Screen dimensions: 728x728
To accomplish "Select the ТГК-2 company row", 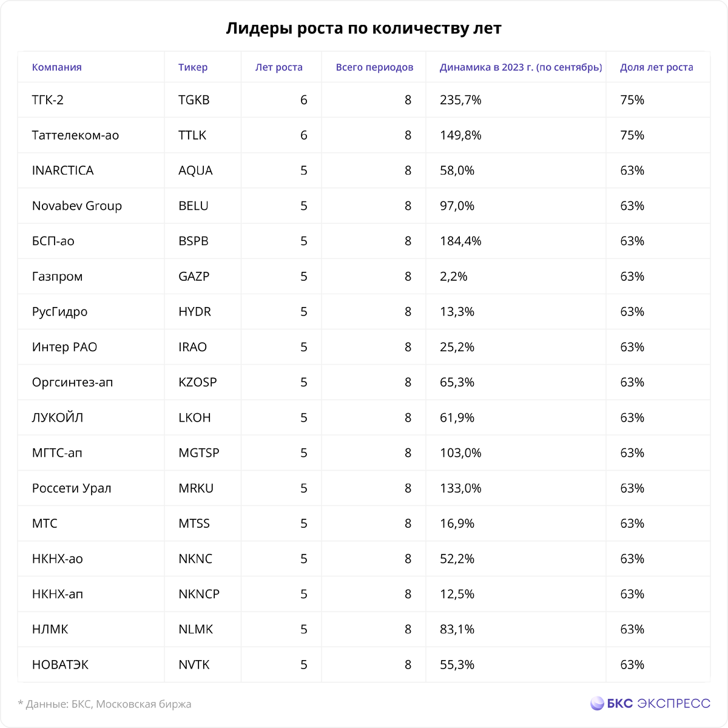I will pyautogui.click(x=364, y=100).
